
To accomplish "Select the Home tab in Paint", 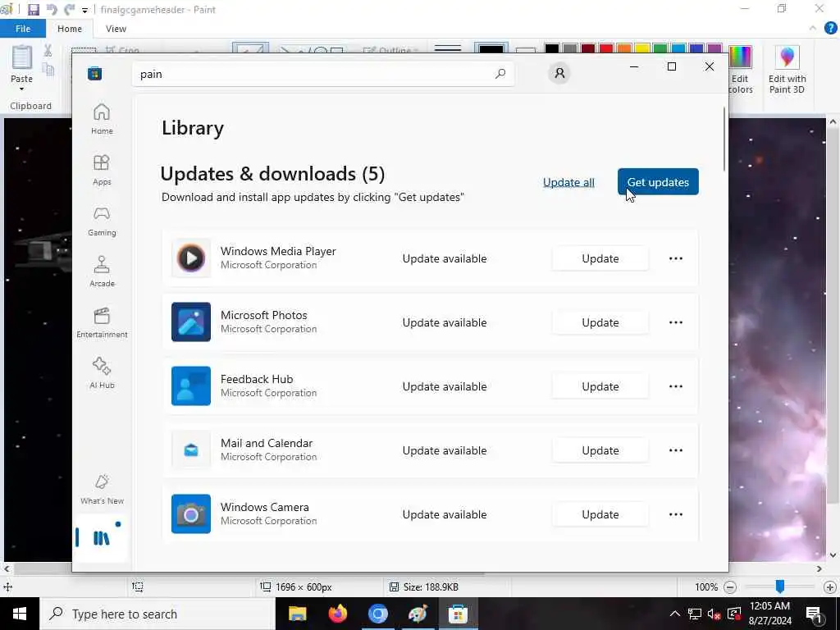I will click(70, 29).
